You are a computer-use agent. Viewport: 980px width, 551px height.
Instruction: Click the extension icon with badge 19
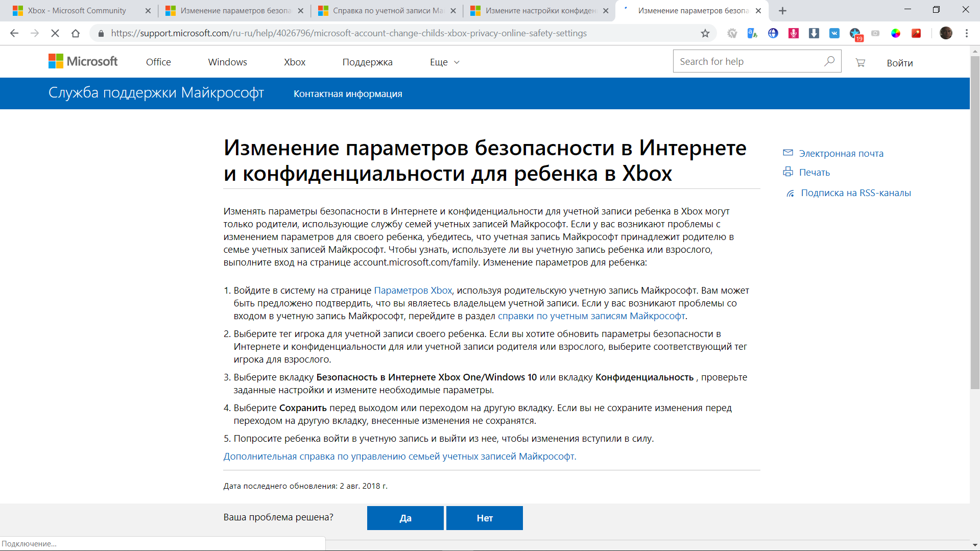click(x=856, y=34)
